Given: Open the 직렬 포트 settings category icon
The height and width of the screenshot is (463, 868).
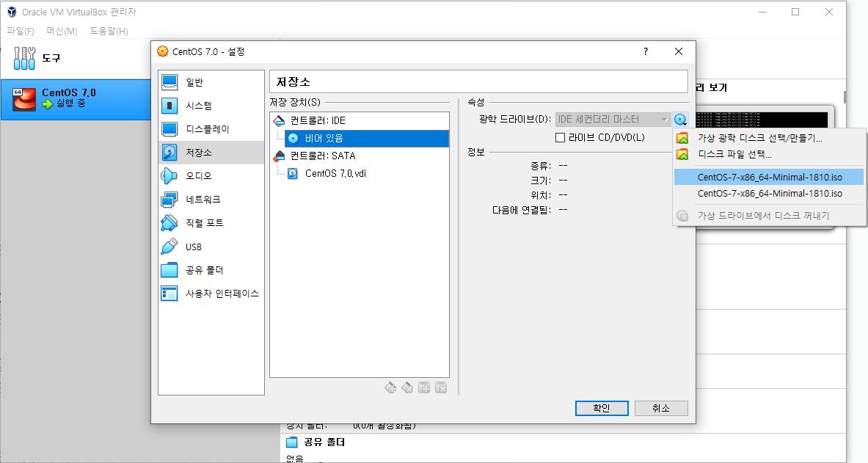Looking at the screenshot, I should pyautogui.click(x=169, y=222).
